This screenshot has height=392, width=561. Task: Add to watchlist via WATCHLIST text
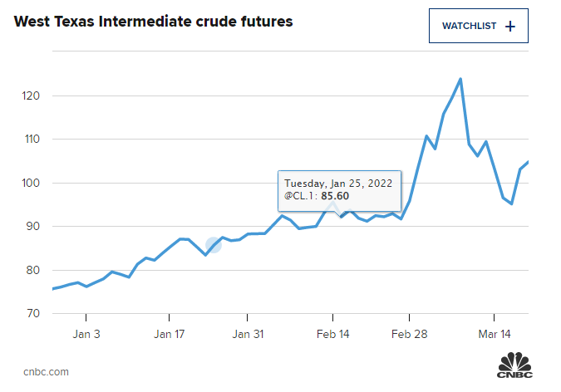(x=469, y=26)
